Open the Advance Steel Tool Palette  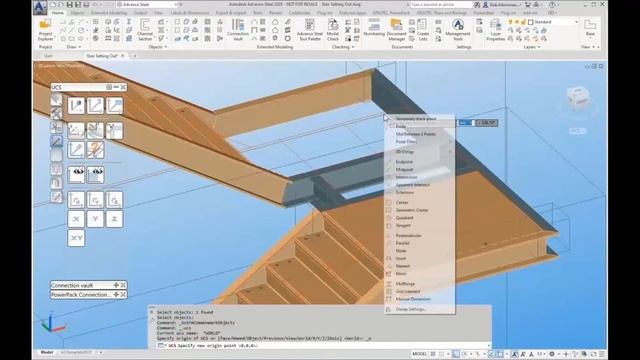click(310, 29)
